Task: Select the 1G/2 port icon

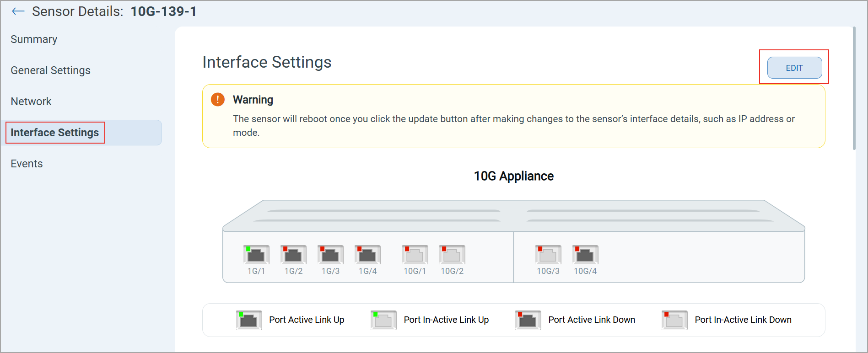Action: coord(293,255)
